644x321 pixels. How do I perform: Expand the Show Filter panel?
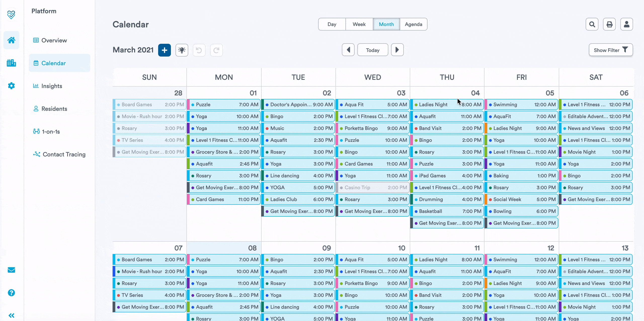click(x=611, y=50)
